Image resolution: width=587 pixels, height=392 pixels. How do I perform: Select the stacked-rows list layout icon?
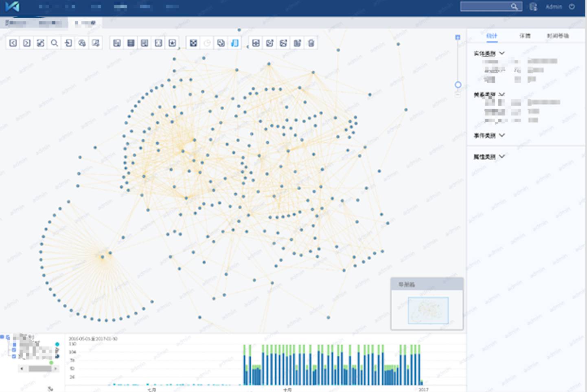(131, 43)
